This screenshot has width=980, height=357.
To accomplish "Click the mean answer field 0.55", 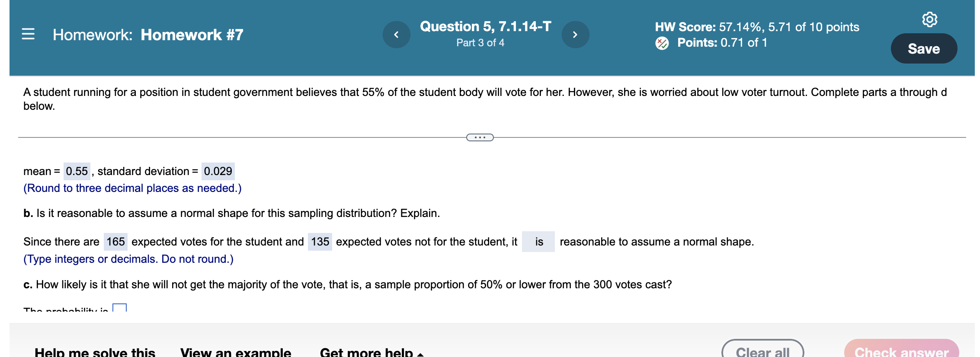I will coord(77,171).
